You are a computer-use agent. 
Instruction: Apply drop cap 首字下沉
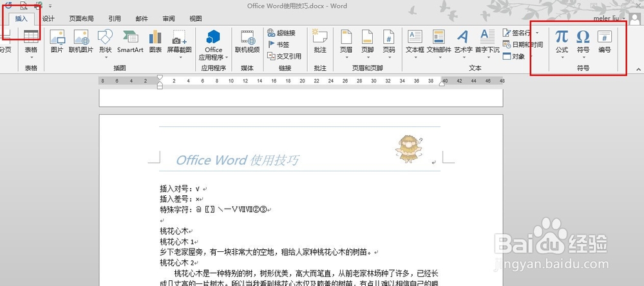[x=488, y=42]
